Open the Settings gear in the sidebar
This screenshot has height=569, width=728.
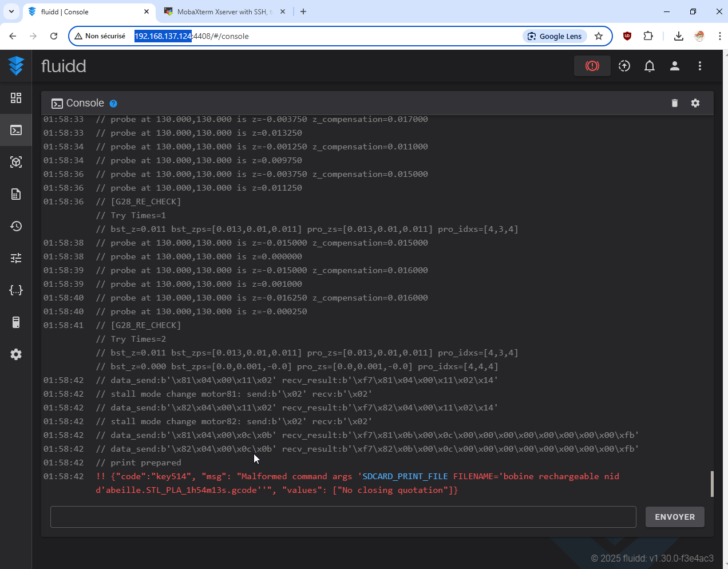(x=16, y=354)
